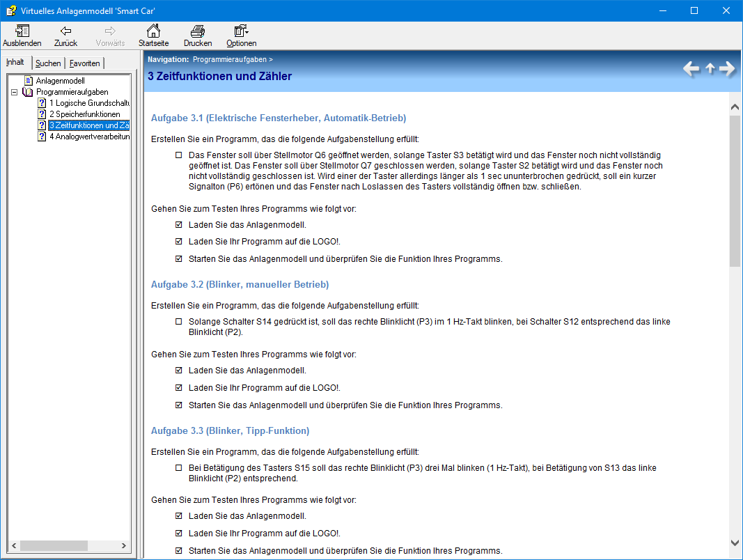The width and height of the screenshot is (743, 560).
Task: Click 'Laden Sie das Anlagenmodell' checkbox under Aufgabe 3.3
Action: tap(179, 516)
